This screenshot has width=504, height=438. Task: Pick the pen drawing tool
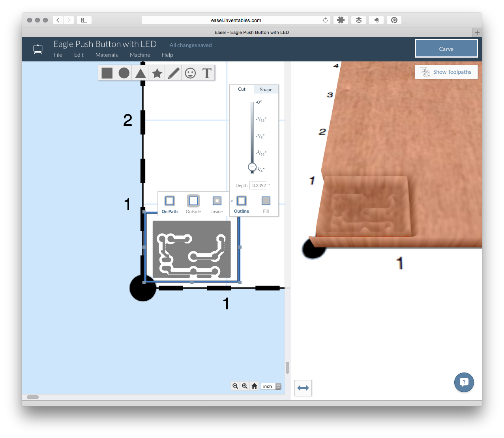click(x=174, y=73)
